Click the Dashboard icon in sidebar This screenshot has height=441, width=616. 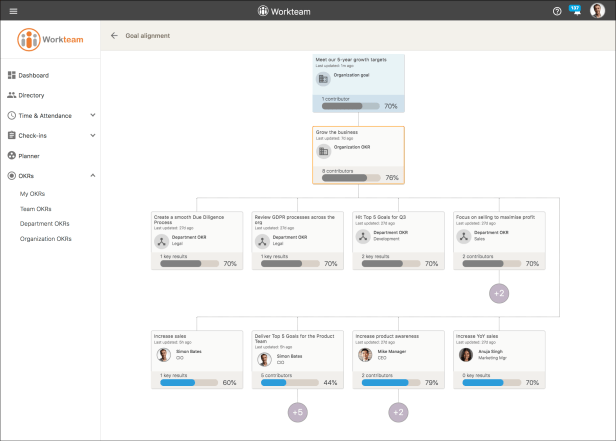[x=11, y=75]
